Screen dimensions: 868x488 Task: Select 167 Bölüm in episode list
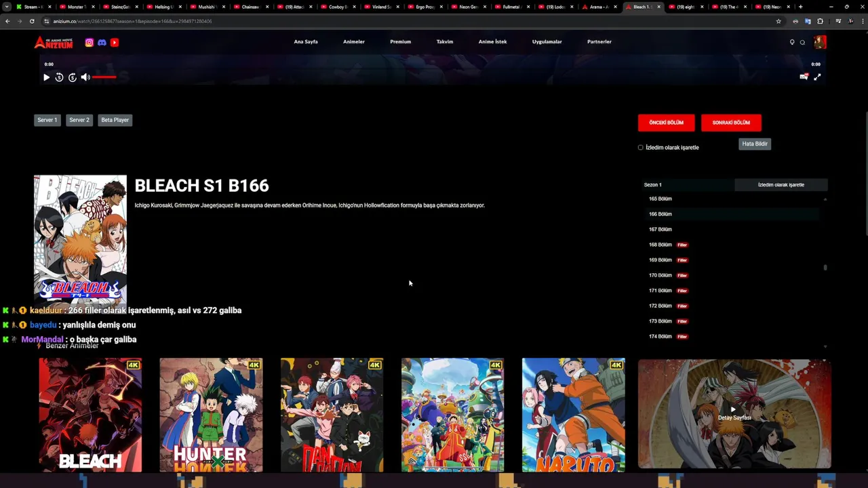point(731,229)
